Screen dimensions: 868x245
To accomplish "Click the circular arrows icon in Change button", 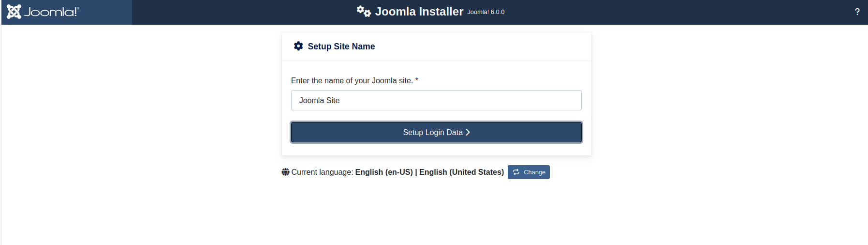I will [x=516, y=172].
